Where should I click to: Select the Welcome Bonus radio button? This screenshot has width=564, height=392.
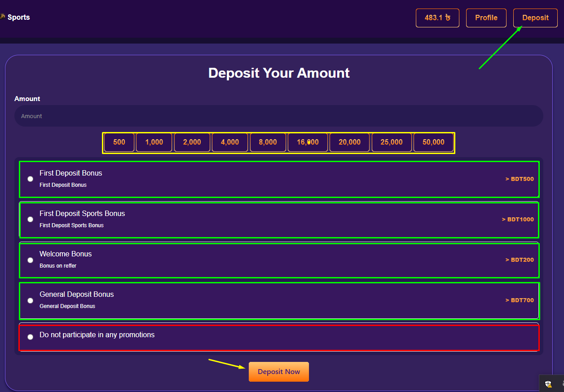pos(30,260)
